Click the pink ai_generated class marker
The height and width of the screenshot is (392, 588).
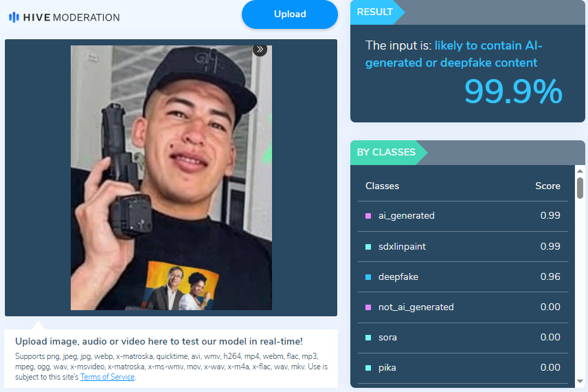coord(368,216)
